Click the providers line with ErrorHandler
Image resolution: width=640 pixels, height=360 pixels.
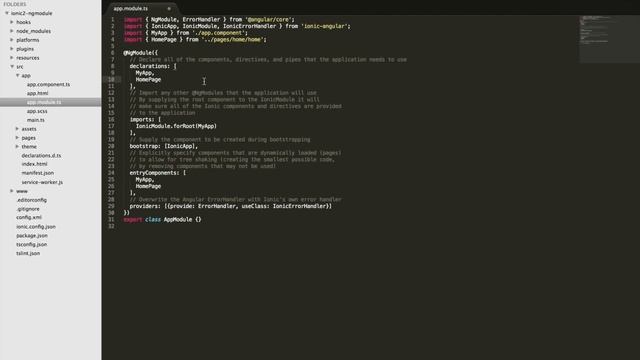coord(231,206)
